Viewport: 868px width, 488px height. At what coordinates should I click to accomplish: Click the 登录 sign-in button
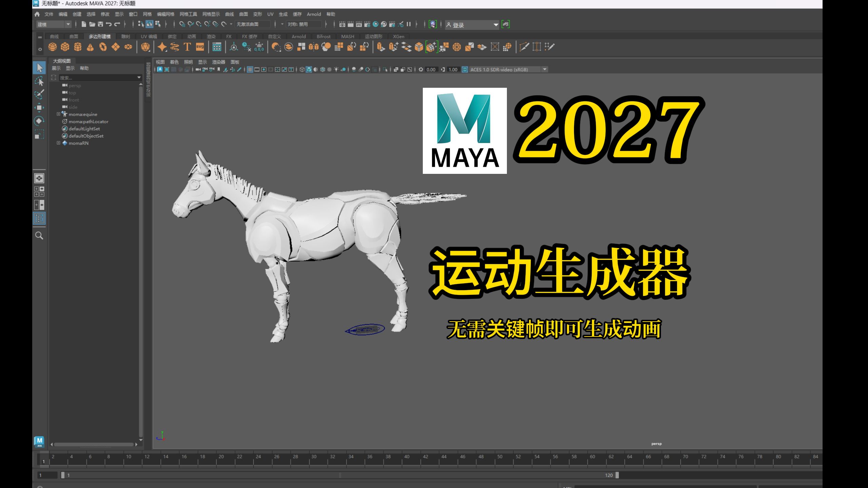tap(458, 25)
